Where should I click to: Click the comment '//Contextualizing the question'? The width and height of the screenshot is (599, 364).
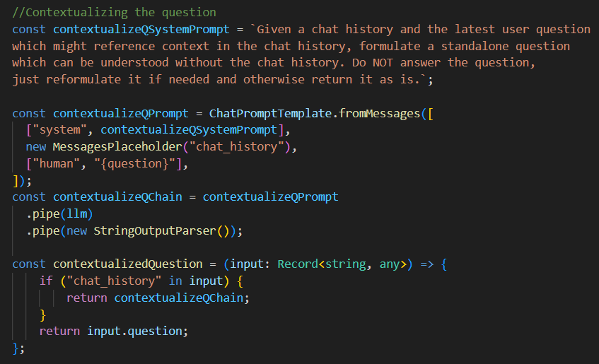(115, 12)
